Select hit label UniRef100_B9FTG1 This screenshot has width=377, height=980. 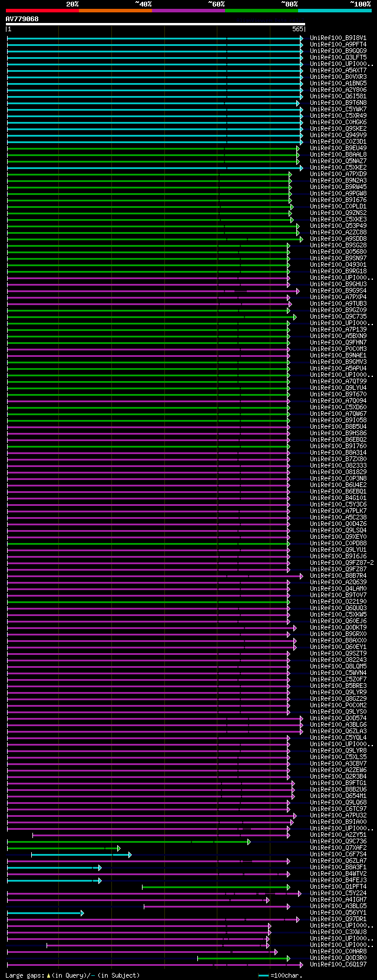click(338, 783)
